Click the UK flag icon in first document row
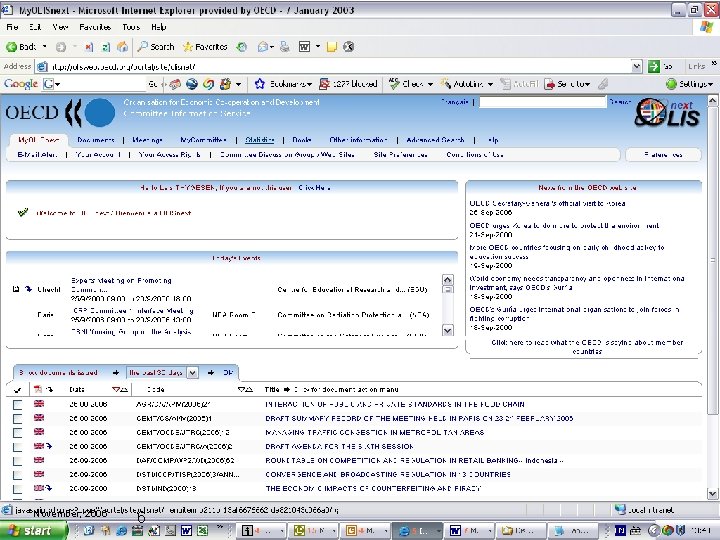The image size is (720, 540). [39, 404]
